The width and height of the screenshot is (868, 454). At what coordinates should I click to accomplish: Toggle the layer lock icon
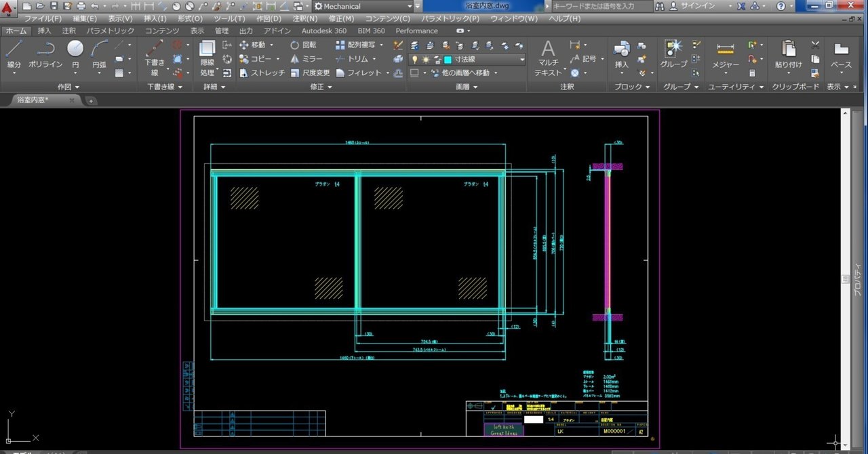(436, 60)
